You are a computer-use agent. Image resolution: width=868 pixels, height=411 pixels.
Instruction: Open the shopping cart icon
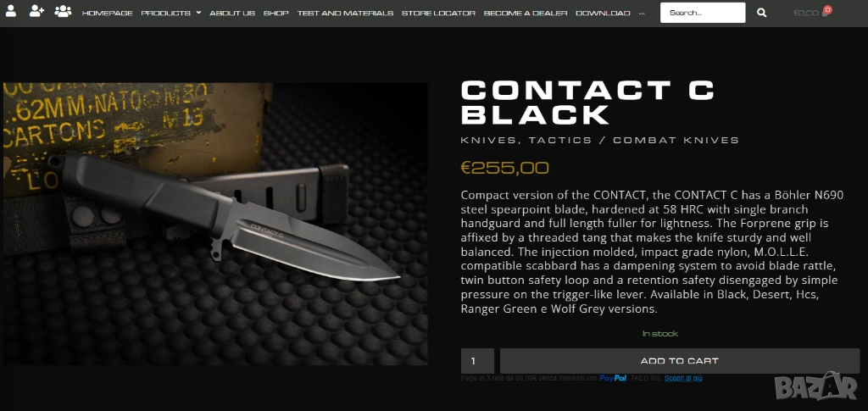826,13
